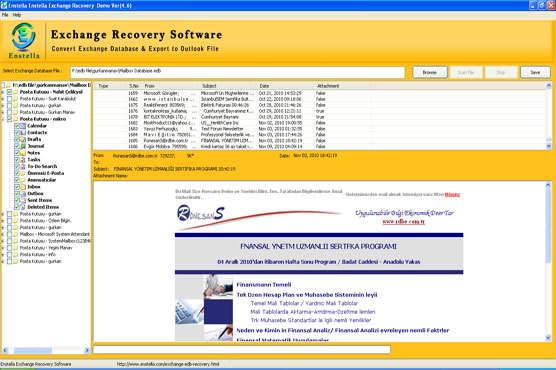
Task: Uncheck the Sent Items folder checkbox
Action: coord(17,200)
